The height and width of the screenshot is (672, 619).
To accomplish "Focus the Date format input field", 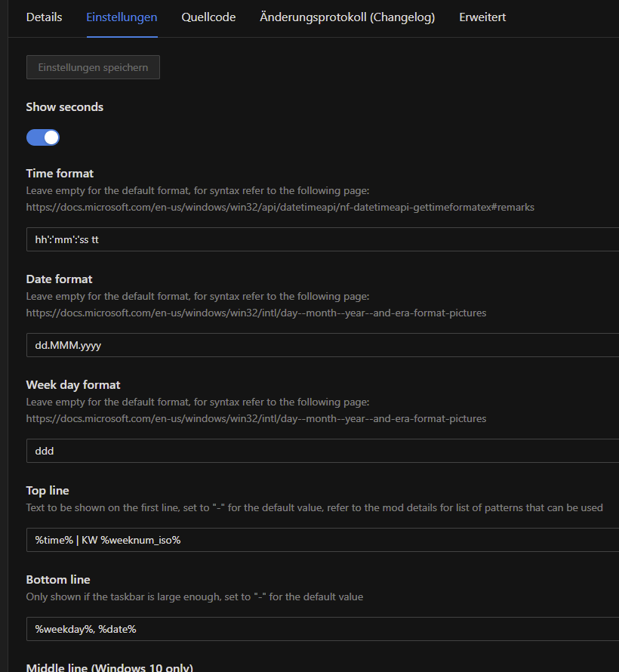I will 322,345.
